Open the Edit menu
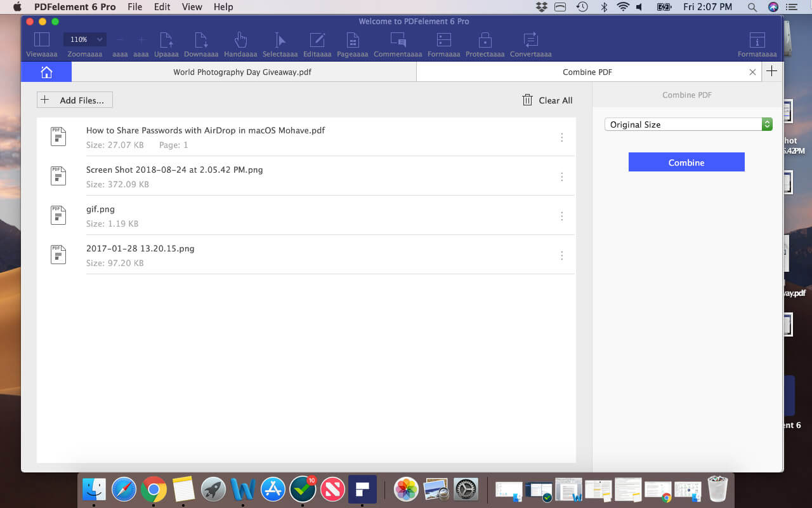The image size is (812, 508). [162, 7]
